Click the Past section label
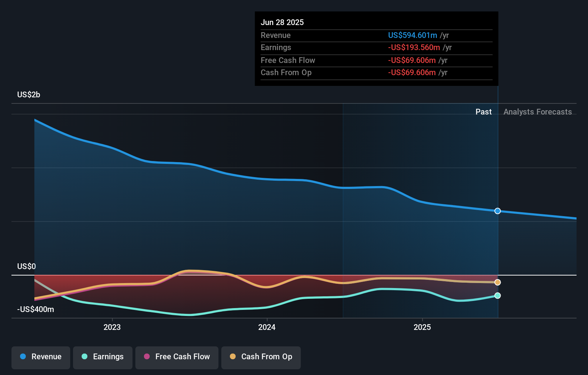This screenshot has width=588, height=375. pos(483,112)
